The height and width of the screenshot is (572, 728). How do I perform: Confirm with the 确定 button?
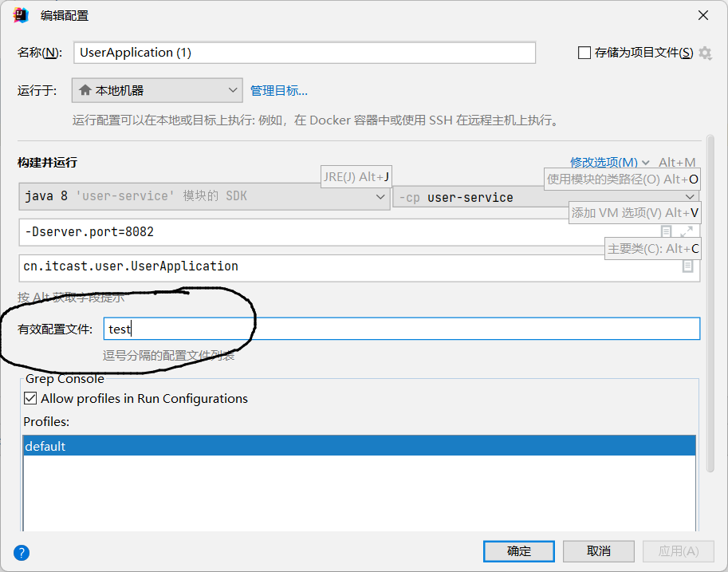519,551
